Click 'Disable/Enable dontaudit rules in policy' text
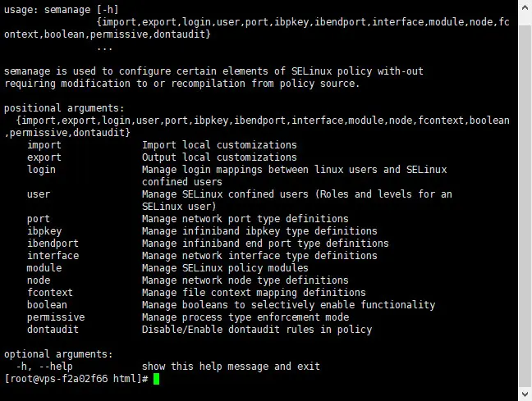 (256, 330)
